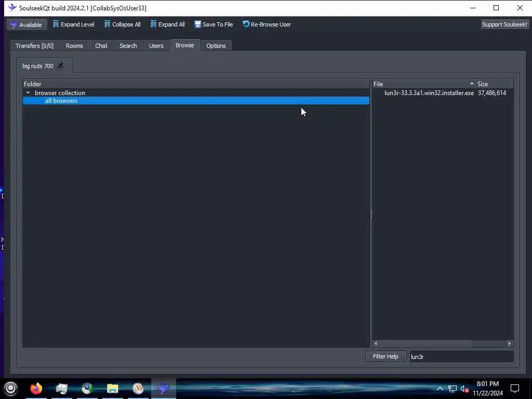Open the Windows Start button
Viewport: 532px width, 399px height.
coord(10,389)
